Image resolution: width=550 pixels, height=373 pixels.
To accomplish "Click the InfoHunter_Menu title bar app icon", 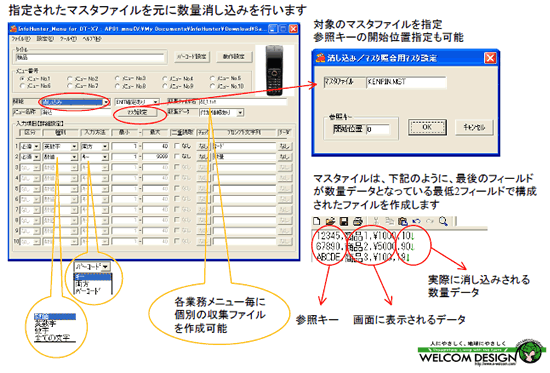I will point(13,28).
